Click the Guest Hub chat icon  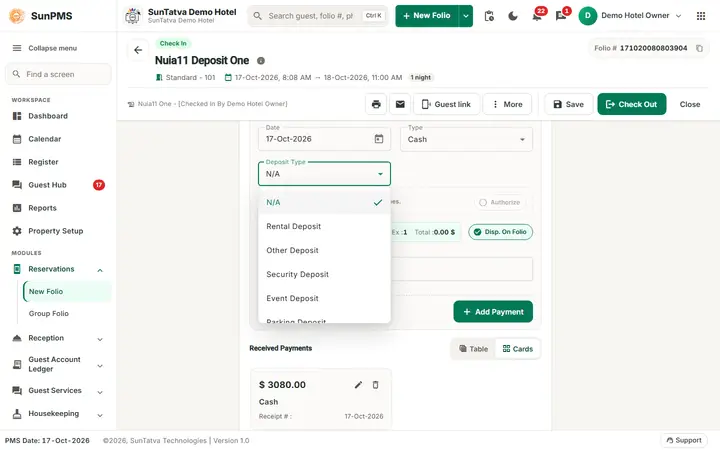(17, 185)
